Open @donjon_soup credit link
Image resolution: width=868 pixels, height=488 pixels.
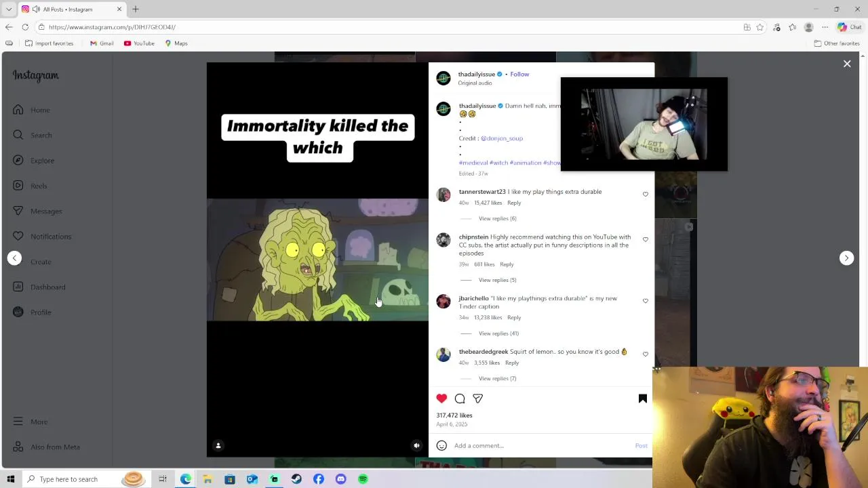tap(502, 138)
